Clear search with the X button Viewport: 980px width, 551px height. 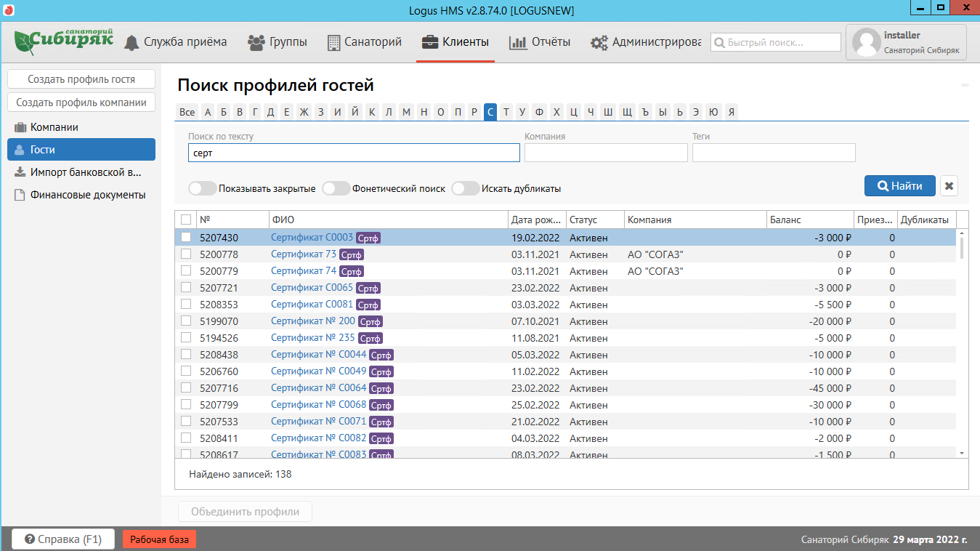949,186
